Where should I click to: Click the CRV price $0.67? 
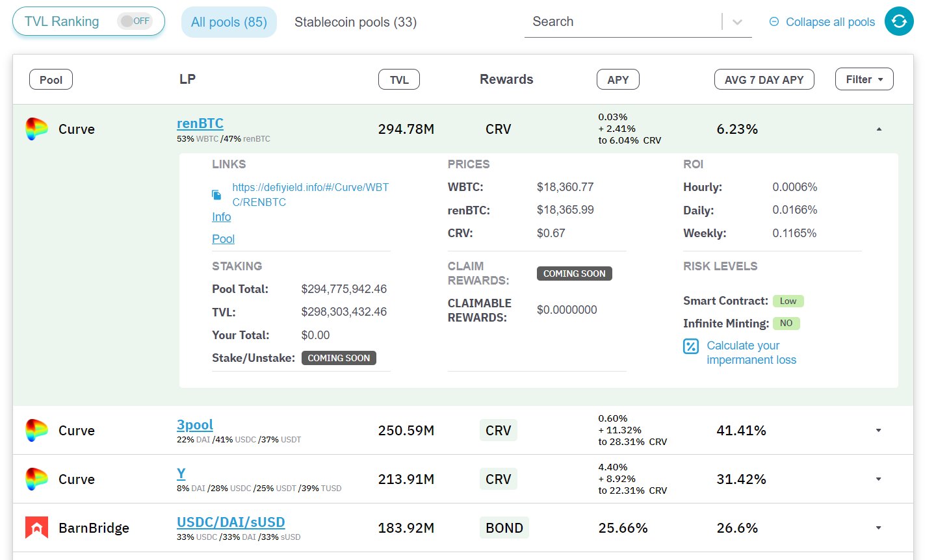click(x=551, y=233)
